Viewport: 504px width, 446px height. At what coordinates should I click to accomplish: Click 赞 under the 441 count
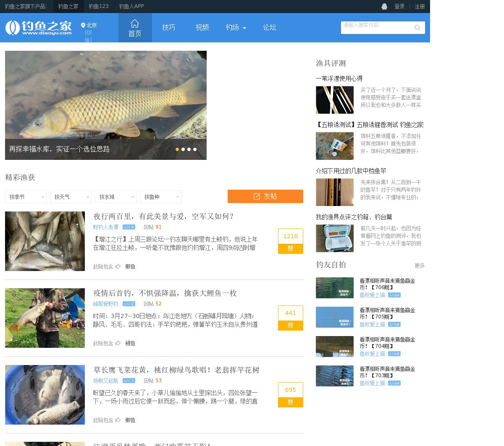tap(290, 326)
